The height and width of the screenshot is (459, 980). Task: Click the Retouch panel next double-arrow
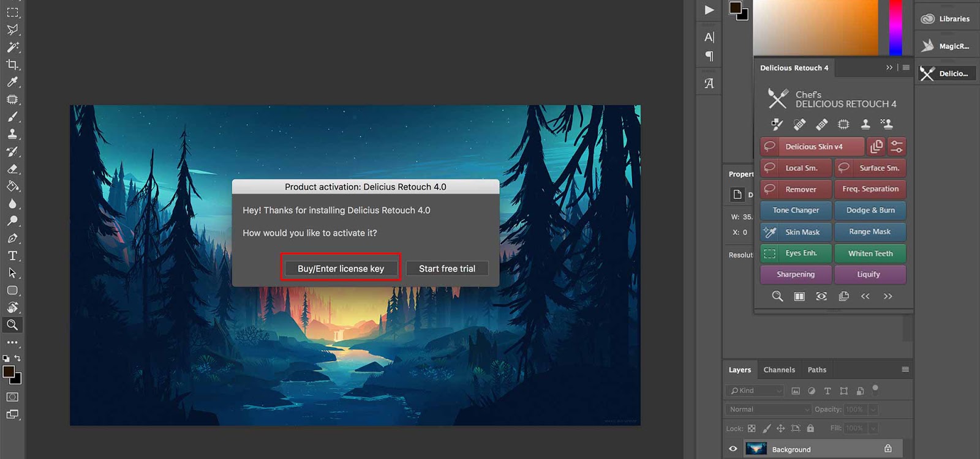(888, 296)
